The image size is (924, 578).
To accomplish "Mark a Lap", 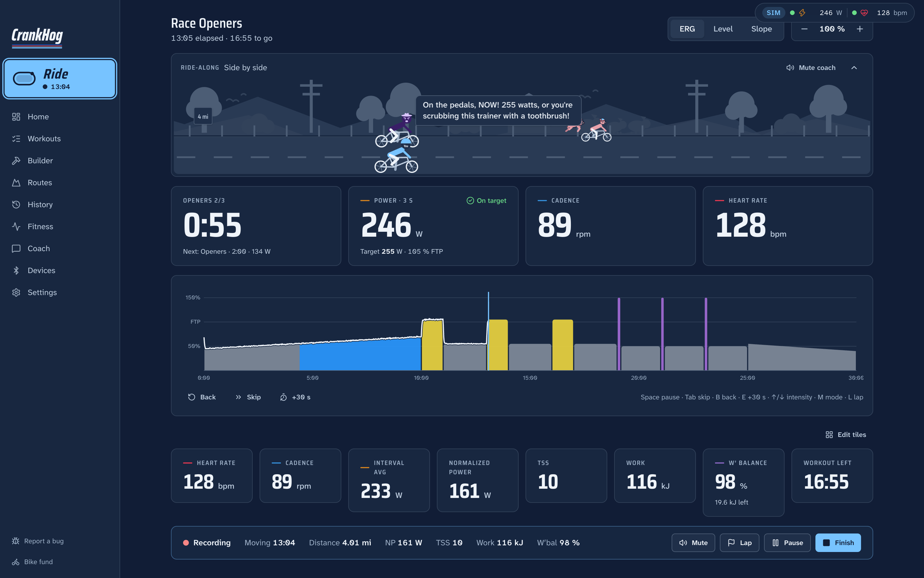I will (739, 543).
